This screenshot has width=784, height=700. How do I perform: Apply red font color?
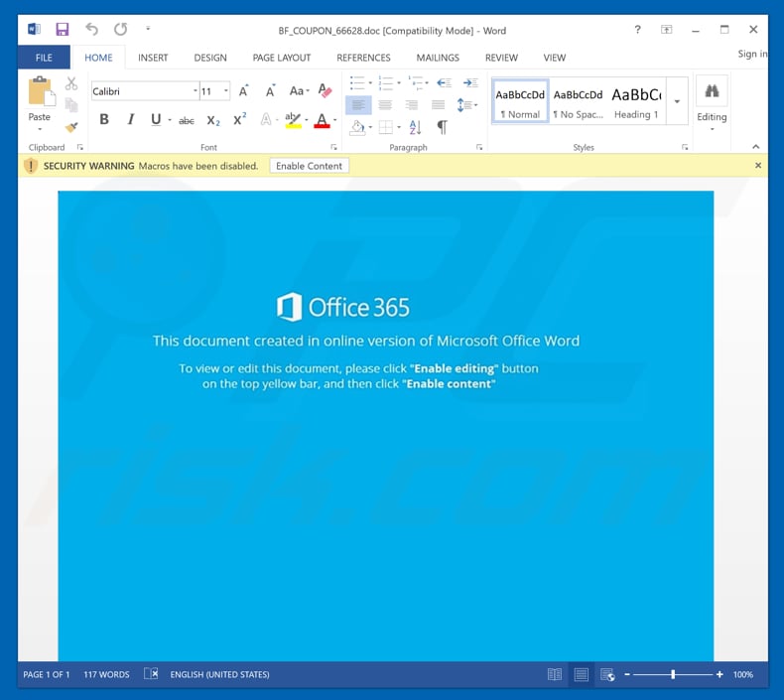pos(322,120)
